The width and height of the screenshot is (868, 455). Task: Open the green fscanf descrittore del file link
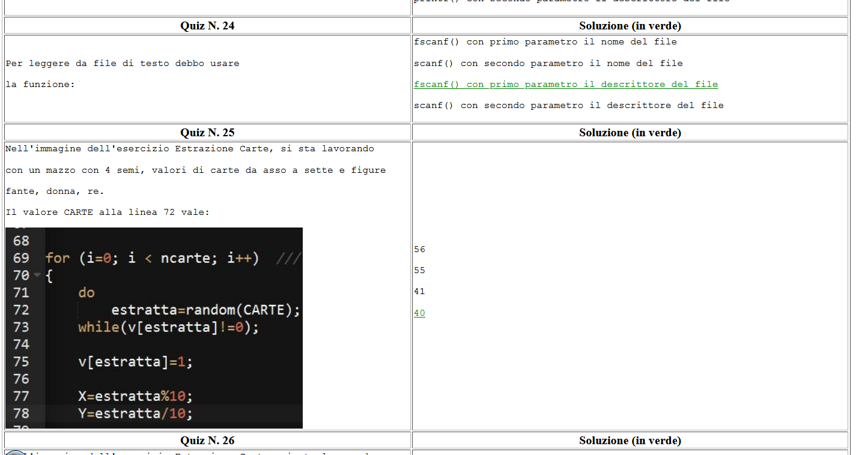(x=565, y=85)
